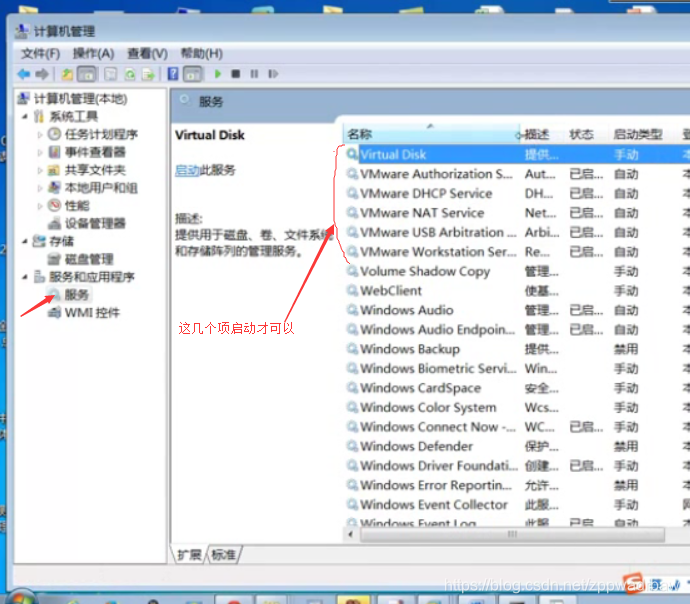This screenshot has width=690, height=604.
Task: Select Windows Driver Foundation service
Action: pyautogui.click(x=517, y=466)
